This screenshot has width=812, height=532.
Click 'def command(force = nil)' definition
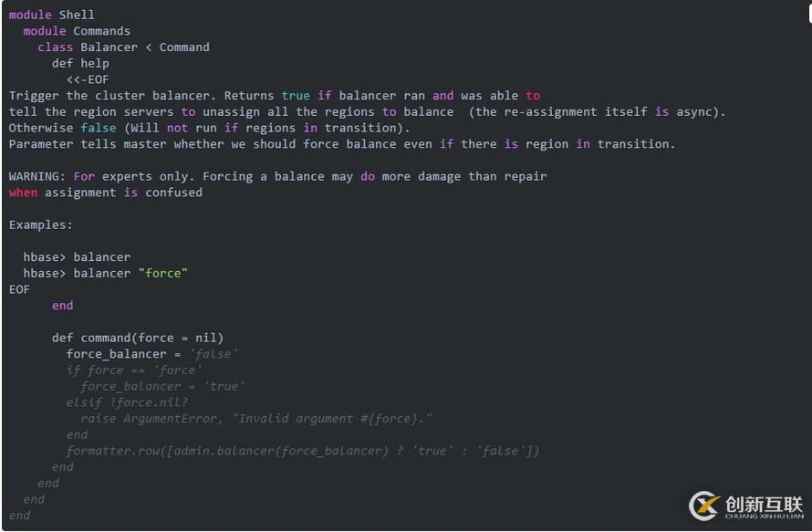[x=138, y=338]
